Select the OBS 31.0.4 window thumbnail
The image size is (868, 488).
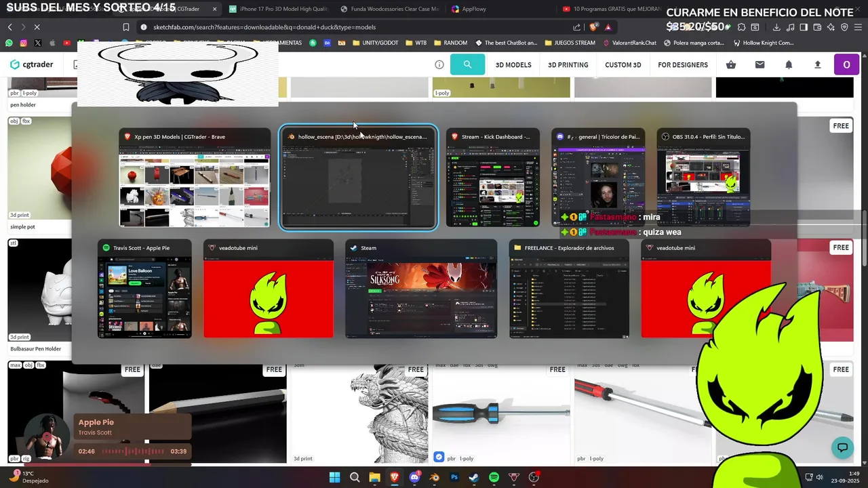[x=703, y=178]
